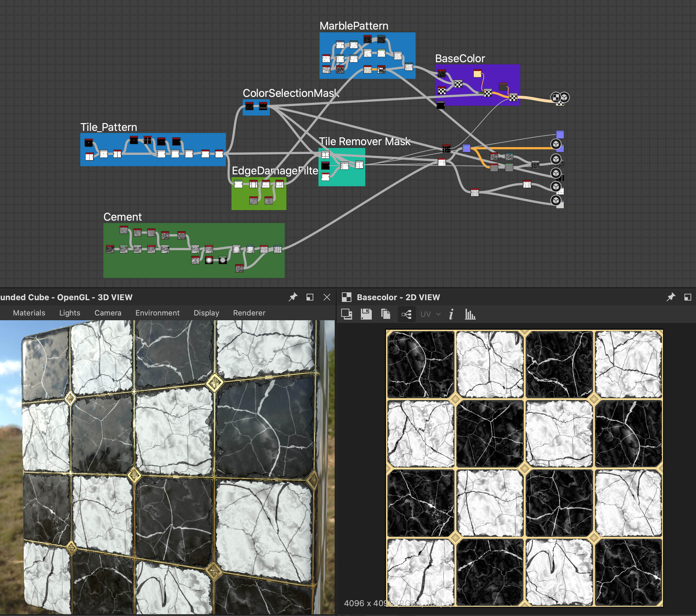The height and width of the screenshot is (616, 696).
Task: Pin the 3D view panel
Action: [293, 297]
